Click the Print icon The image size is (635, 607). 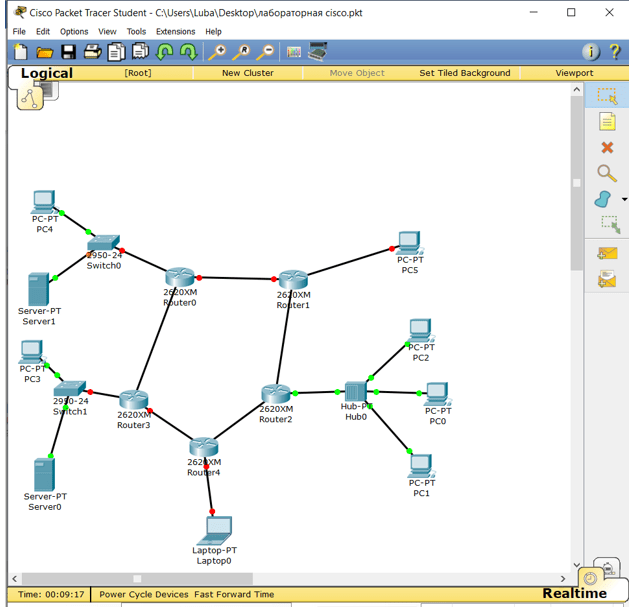[x=92, y=52]
